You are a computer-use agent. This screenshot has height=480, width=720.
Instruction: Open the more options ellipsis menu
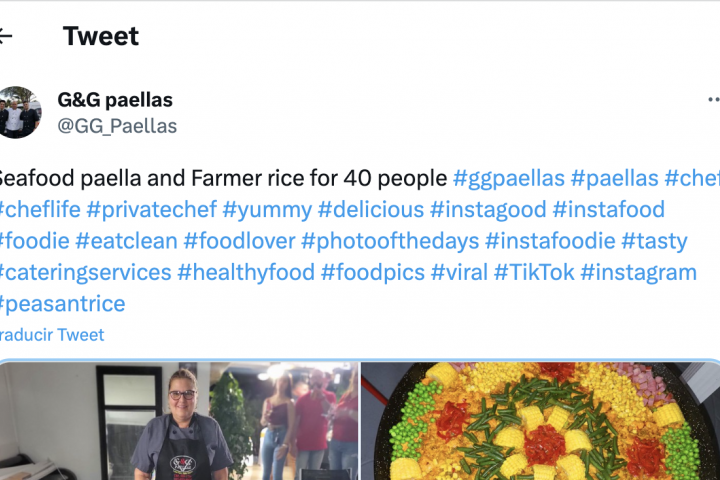click(713, 100)
